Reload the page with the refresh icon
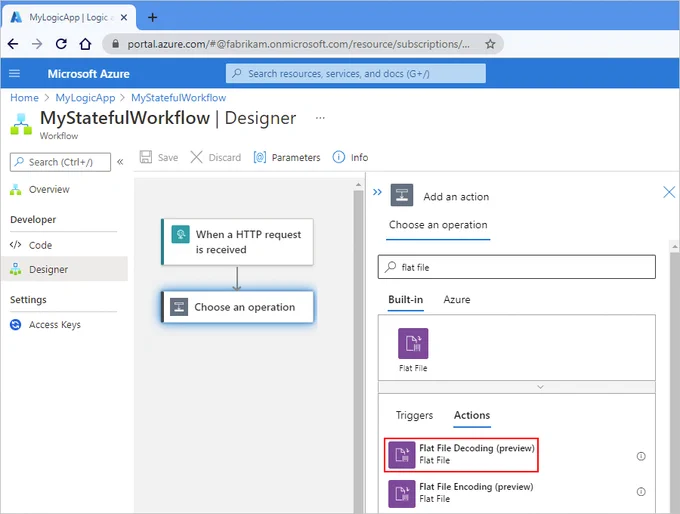 [61, 44]
